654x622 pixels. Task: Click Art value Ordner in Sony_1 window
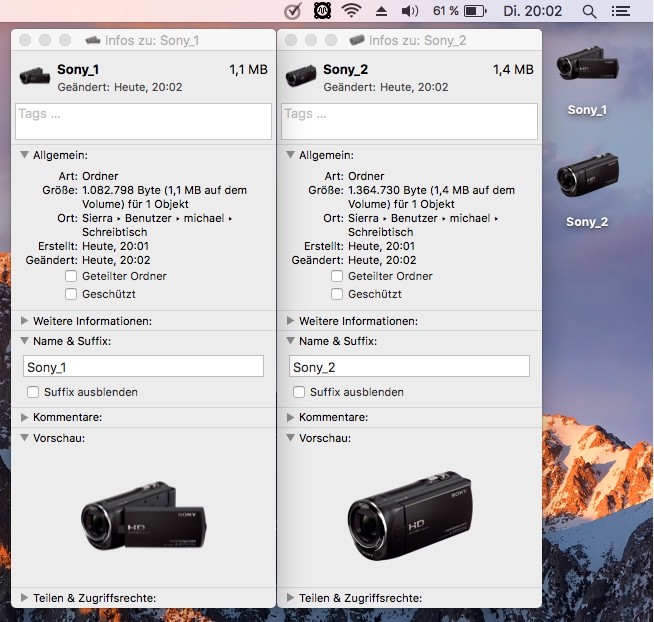click(x=100, y=176)
